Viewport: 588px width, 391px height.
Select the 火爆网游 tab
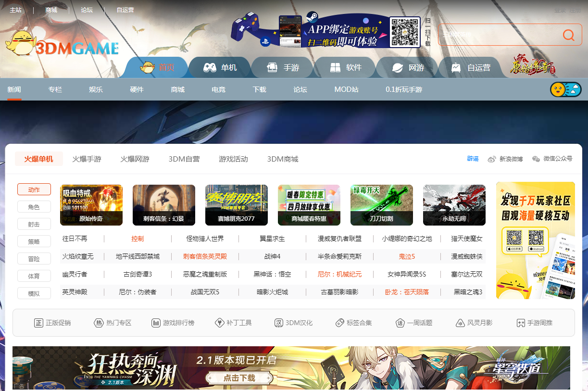pos(135,159)
